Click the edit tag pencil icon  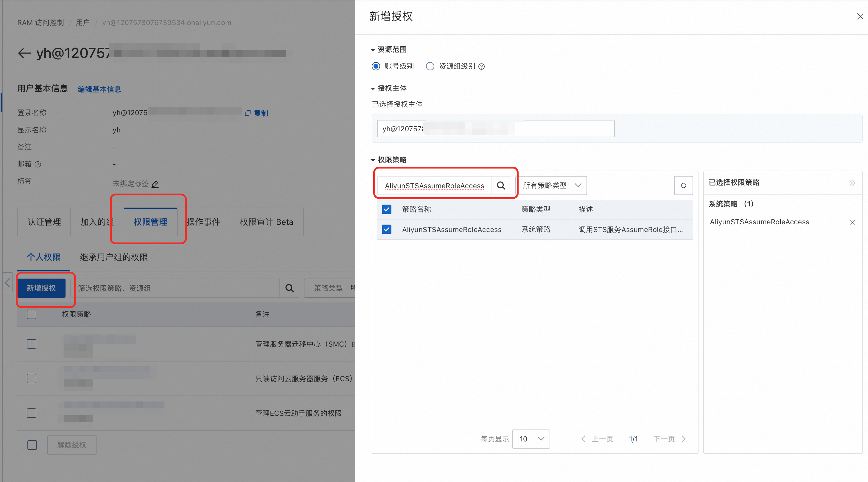(155, 184)
